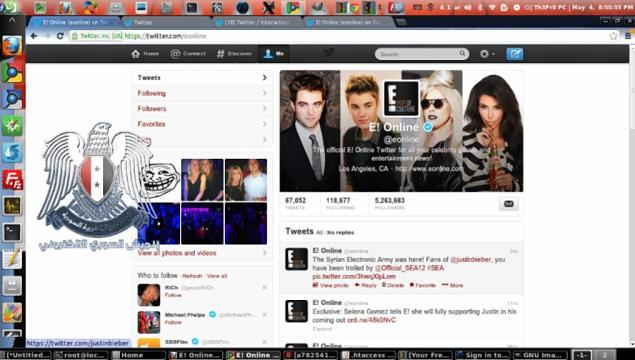Expand the Favorites list chevron
The image size is (635, 360).
click(x=264, y=124)
